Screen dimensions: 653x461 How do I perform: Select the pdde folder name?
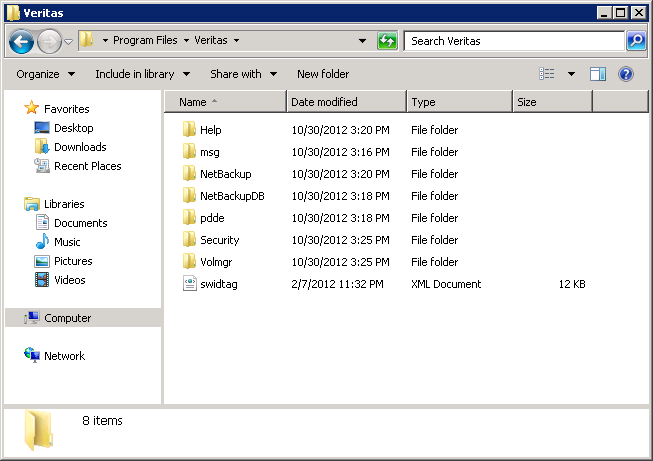coord(212,218)
